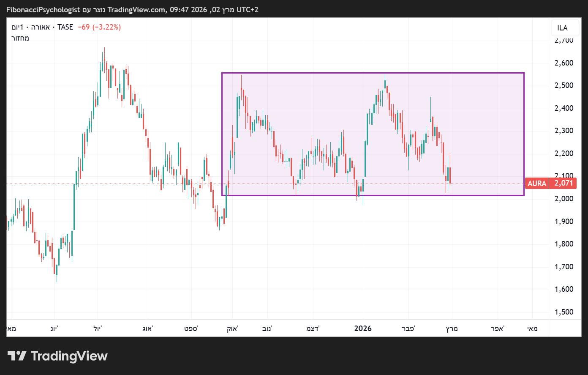Click the 1,500 price axis label

click(x=563, y=312)
